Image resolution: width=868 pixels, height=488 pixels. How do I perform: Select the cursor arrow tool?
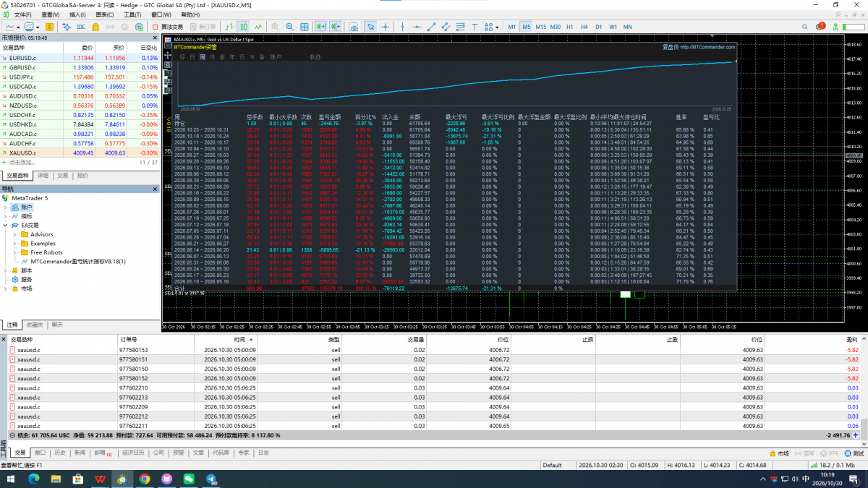pos(371,27)
